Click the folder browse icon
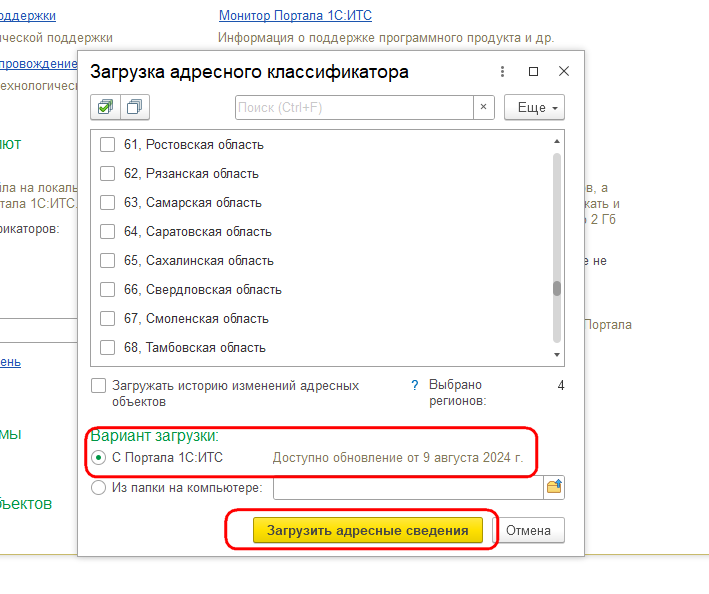Screen dimensions: 709x594 [554, 487]
